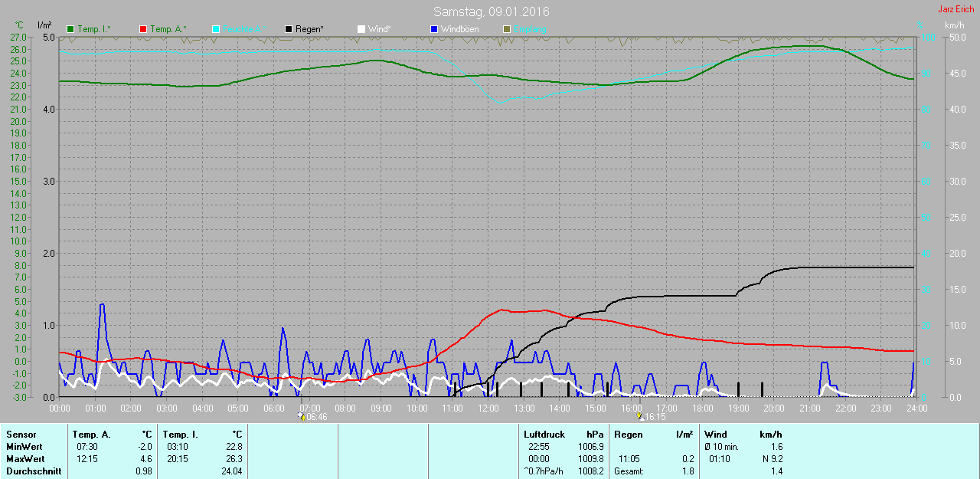Click the '24.04' average indoor temperature value

point(232,471)
